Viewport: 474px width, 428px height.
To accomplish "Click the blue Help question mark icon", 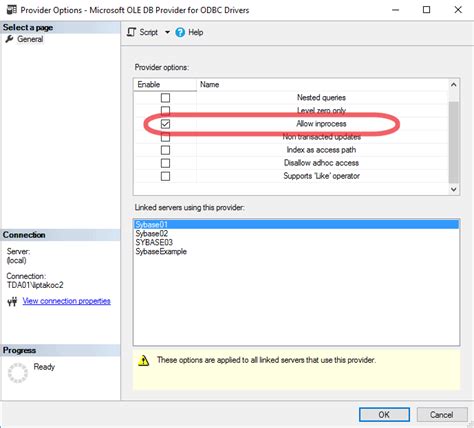I will pyautogui.click(x=180, y=32).
